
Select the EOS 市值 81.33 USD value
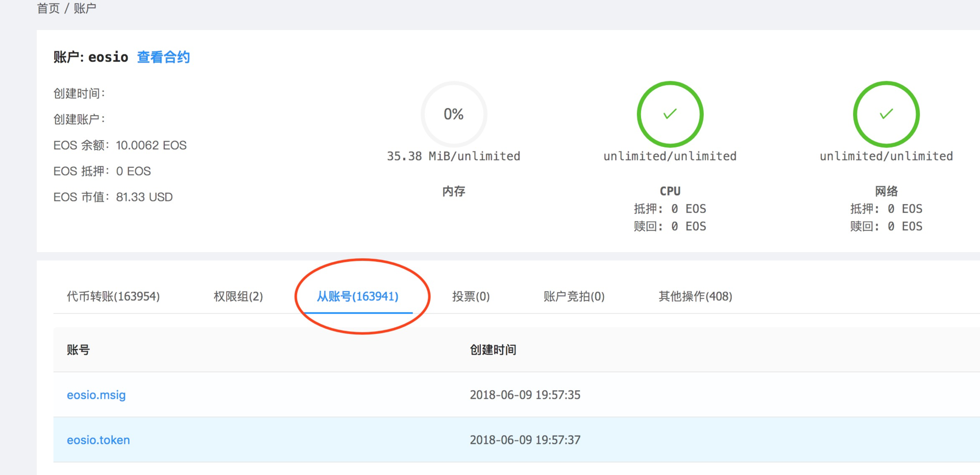pyautogui.click(x=144, y=197)
